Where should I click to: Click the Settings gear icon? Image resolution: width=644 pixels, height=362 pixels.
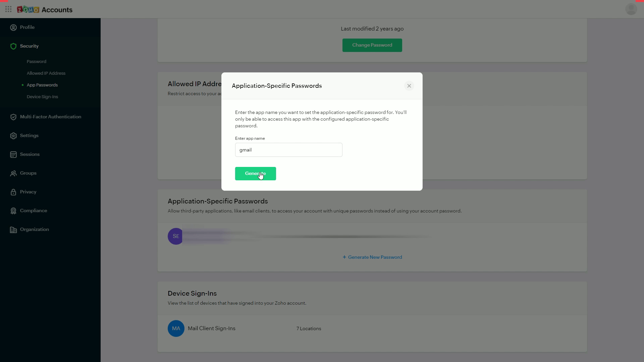point(13,136)
